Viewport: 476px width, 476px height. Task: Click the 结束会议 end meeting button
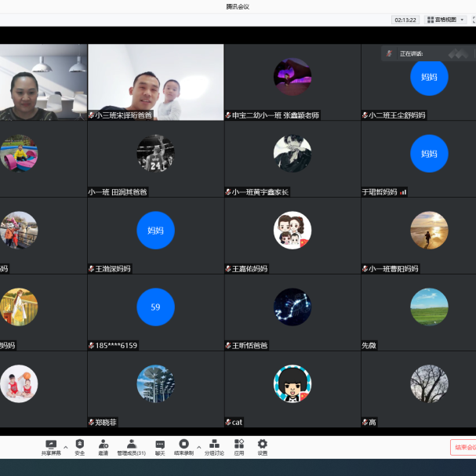(463, 447)
